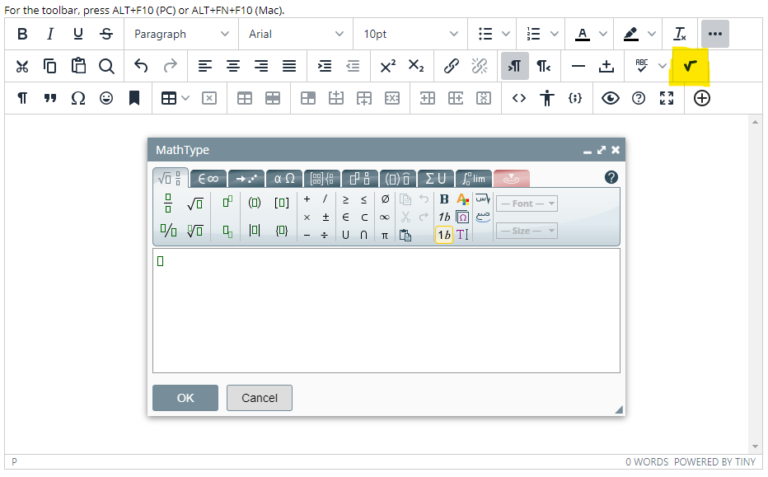
Task: Open the MathType help question mark
Action: pyautogui.click(x=611, y=178)
